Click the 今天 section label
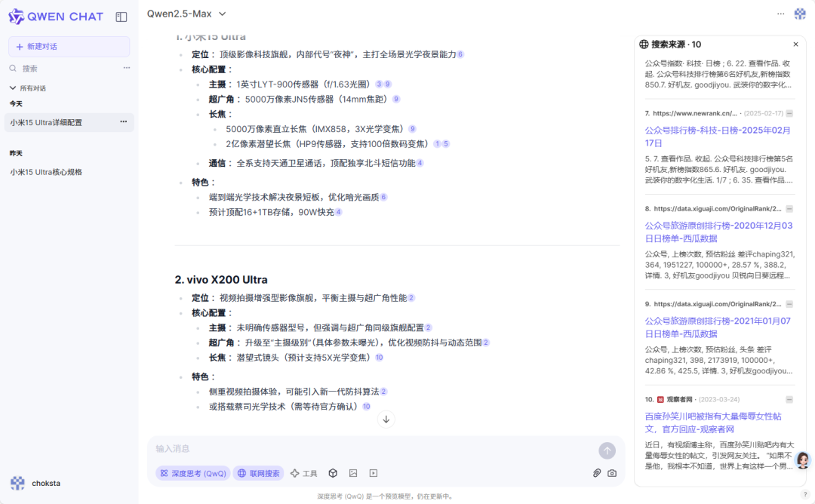Image resolution: width=815 pixels, height=504 pixels. click(16, 104)
